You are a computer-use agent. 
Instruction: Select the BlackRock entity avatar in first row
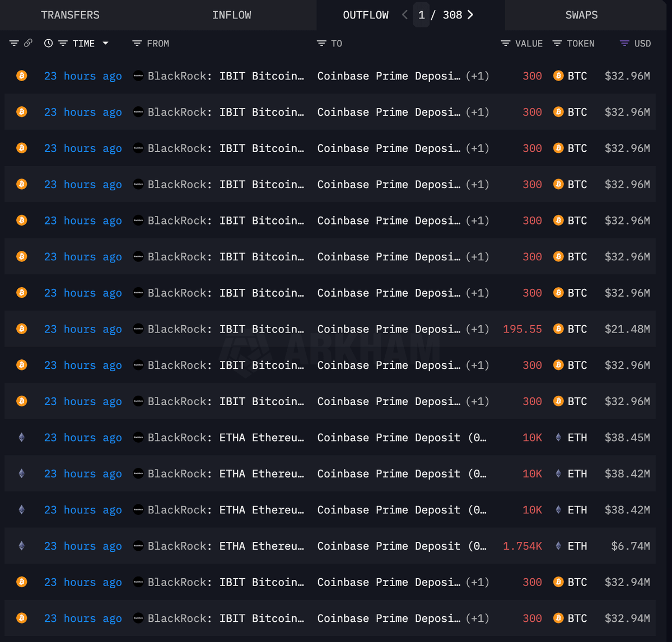click(138, 76)
